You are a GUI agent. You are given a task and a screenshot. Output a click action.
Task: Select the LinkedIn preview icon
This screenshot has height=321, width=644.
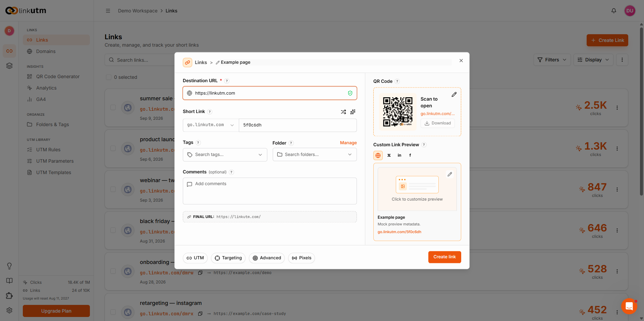pyautogui.click(x=399, y=155)
